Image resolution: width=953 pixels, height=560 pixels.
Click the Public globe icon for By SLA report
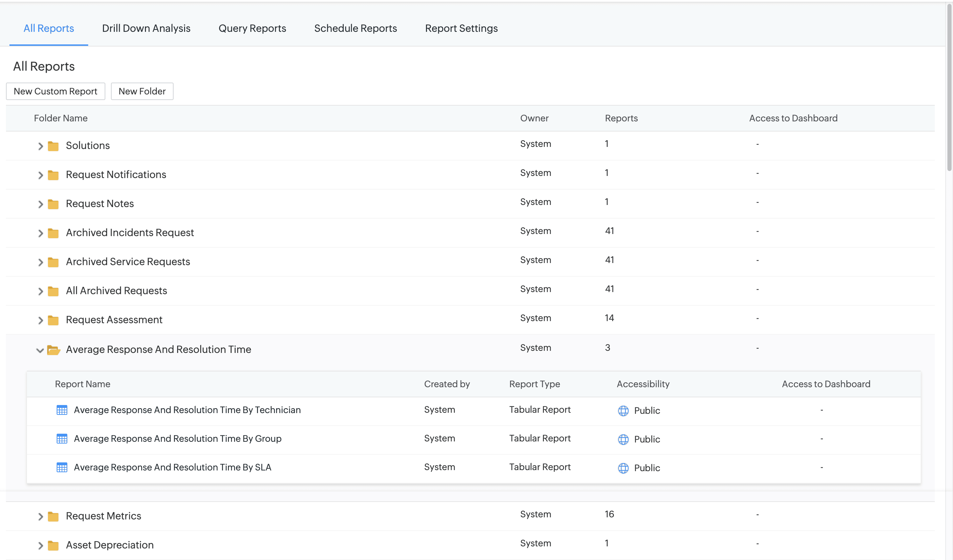pyautogui.click(x=623, y=468)
